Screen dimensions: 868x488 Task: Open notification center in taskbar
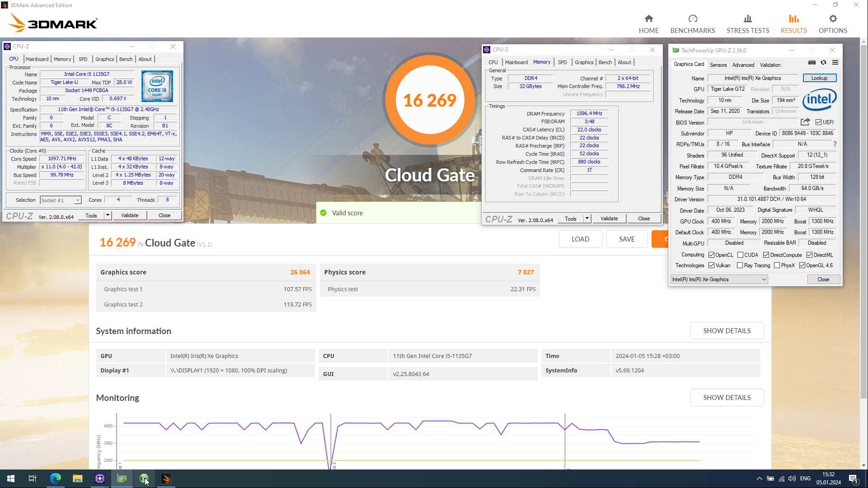click(x=853, y=479)
